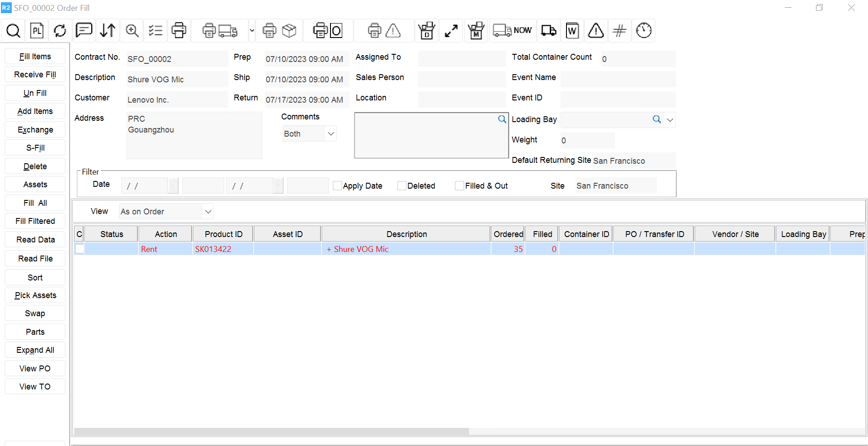The image size is (868, 446).
Task: Click the Description column header
Action: pos(406,234)
